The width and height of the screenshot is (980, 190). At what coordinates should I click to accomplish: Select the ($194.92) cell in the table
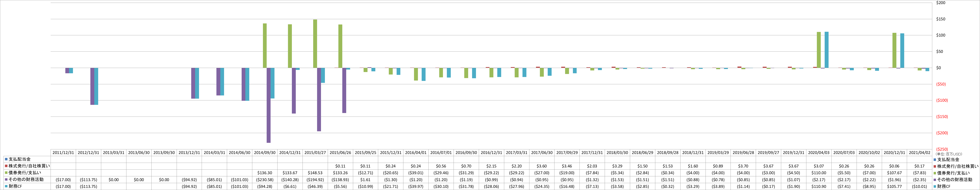tap(315, 180)
